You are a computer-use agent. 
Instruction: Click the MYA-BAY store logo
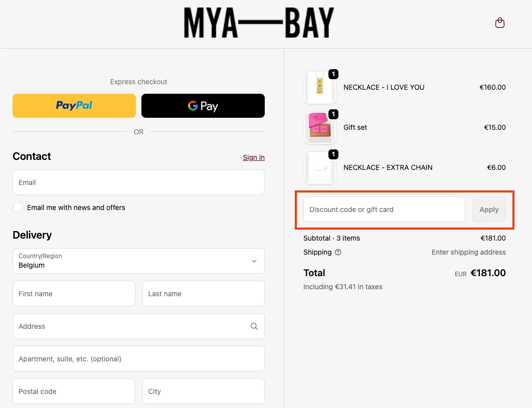coord(259,23)
